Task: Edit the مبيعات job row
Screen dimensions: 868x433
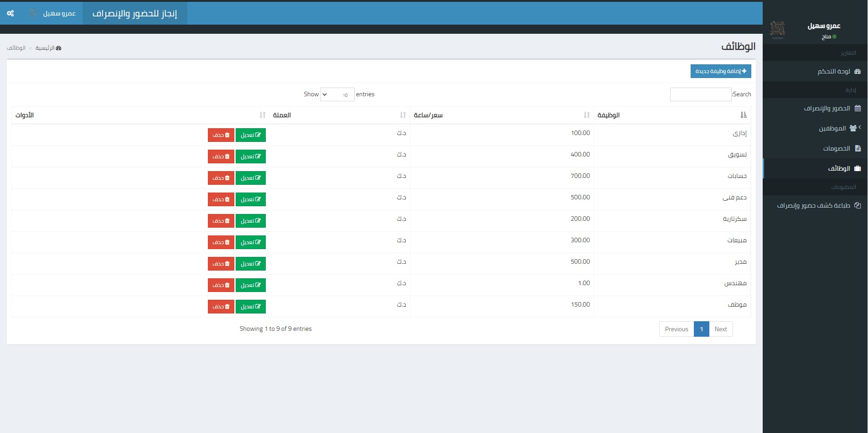Action: click(251, 242)
